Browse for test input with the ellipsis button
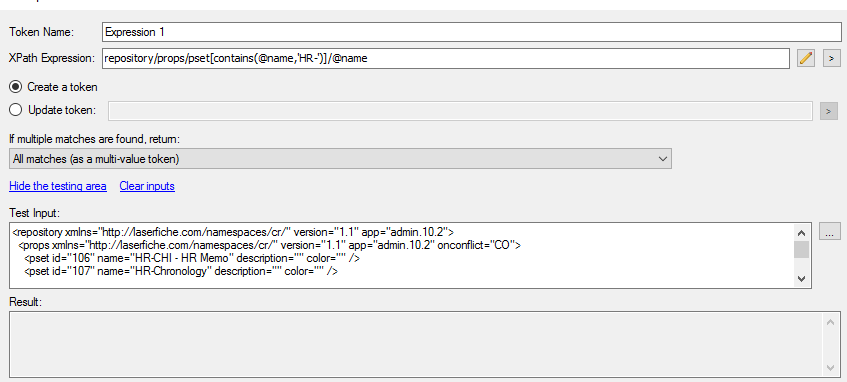847x382 pixels. 830,231
